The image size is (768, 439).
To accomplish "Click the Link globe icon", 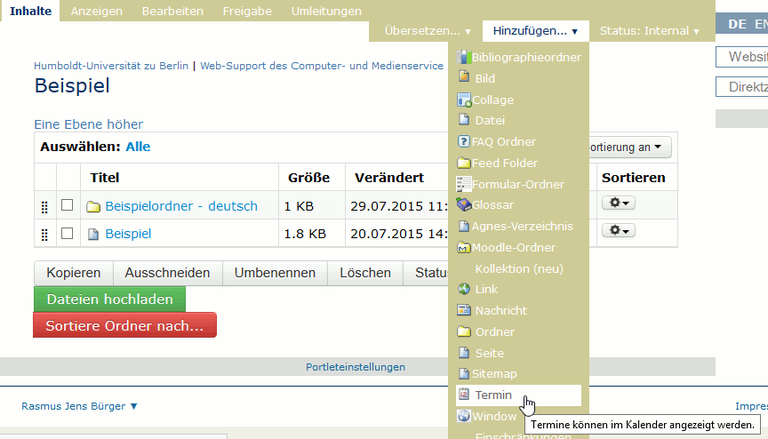I will [464, 289].
